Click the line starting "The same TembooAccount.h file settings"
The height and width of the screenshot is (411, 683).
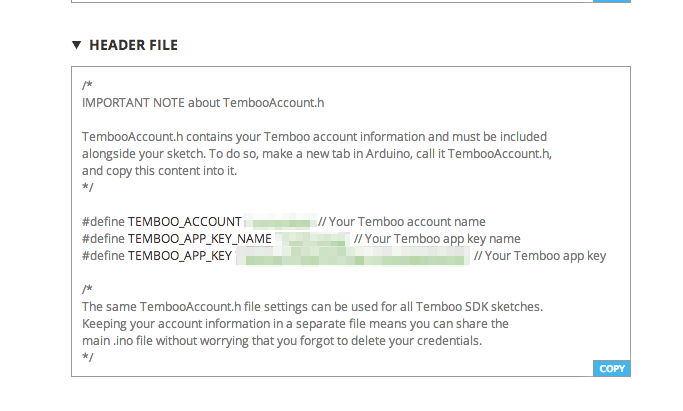[312, 306]
